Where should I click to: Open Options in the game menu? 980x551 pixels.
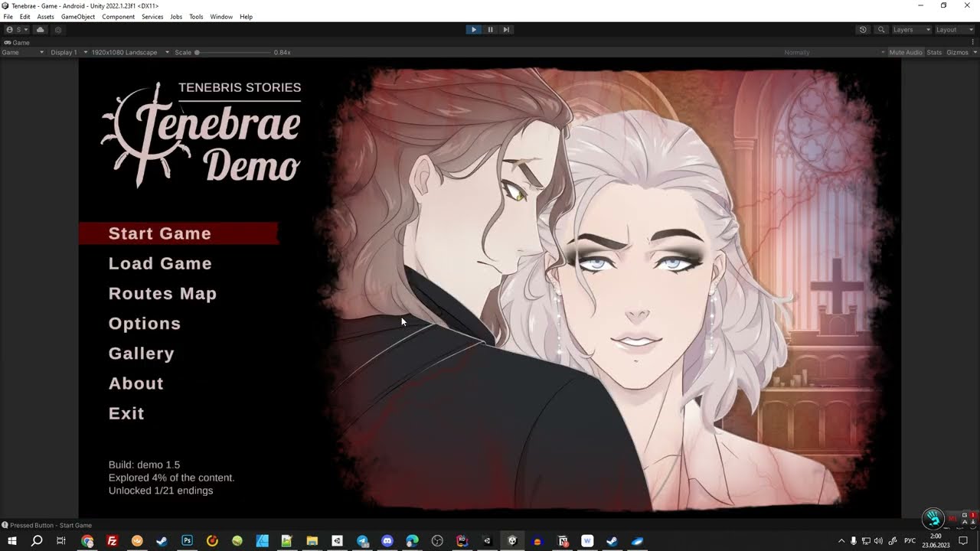(x=145, y=323)
